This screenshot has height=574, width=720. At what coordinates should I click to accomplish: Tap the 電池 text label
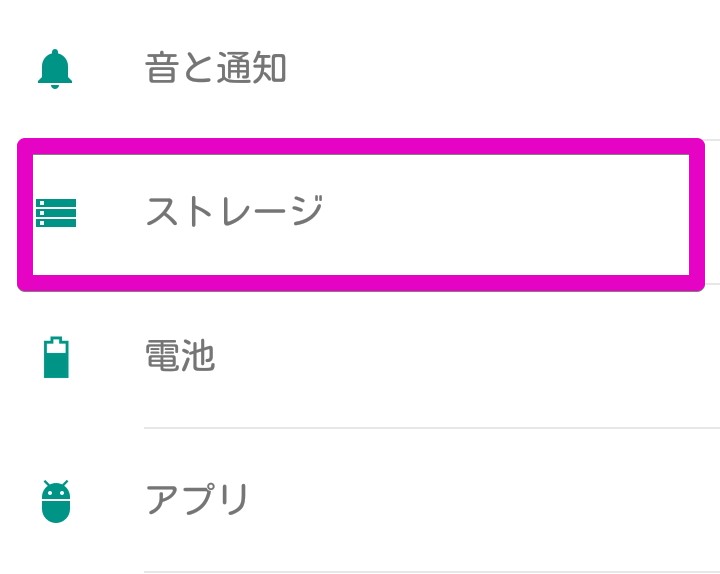pyautogui.click(x=180, y=356)
